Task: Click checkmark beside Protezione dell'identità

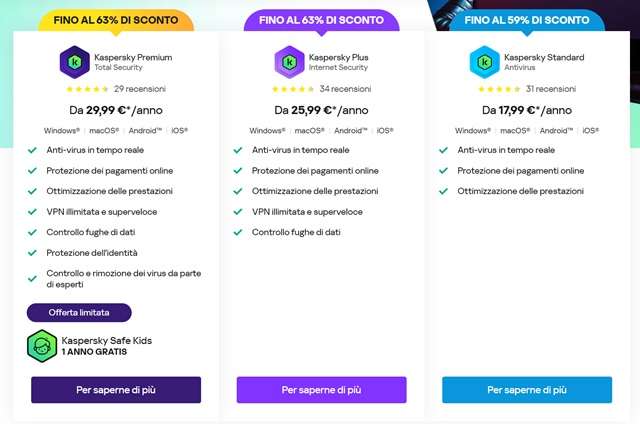Action: (33, 253)
